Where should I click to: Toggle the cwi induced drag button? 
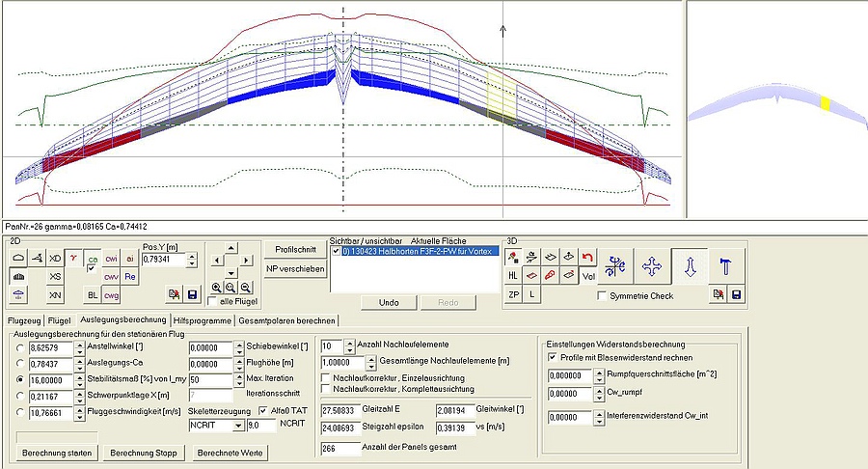click(x=111, y=259)
